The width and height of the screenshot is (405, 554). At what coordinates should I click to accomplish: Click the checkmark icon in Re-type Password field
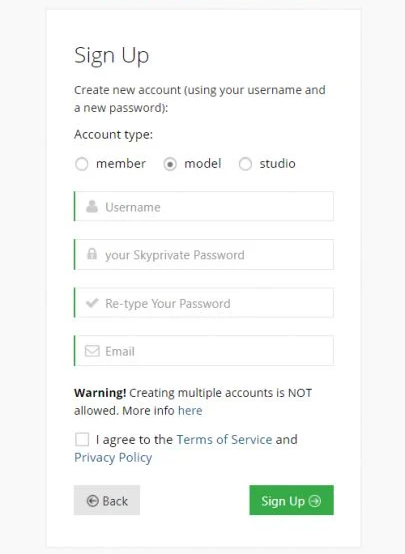click(92, 303)
